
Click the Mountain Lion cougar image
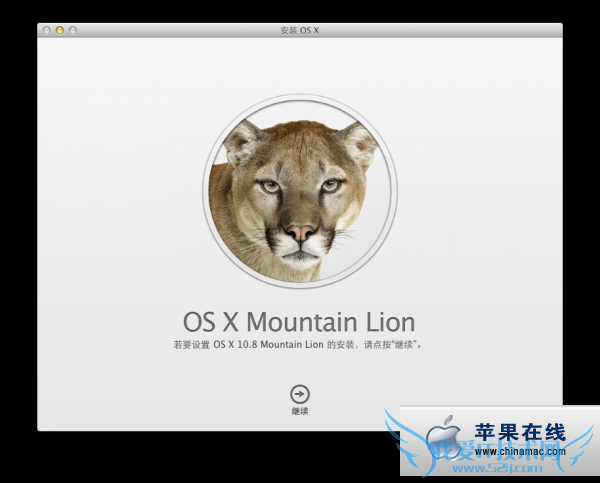coord(300,191)
